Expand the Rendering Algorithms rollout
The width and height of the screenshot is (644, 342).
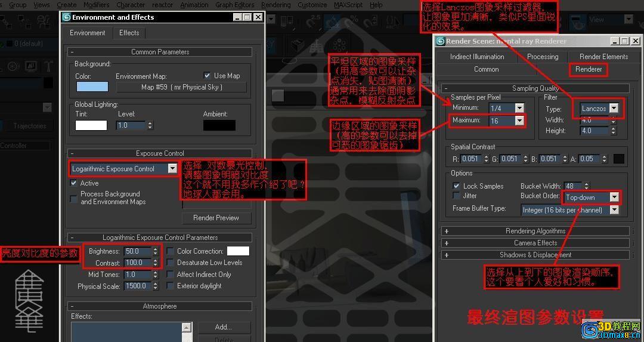click(x=535, y=231)
